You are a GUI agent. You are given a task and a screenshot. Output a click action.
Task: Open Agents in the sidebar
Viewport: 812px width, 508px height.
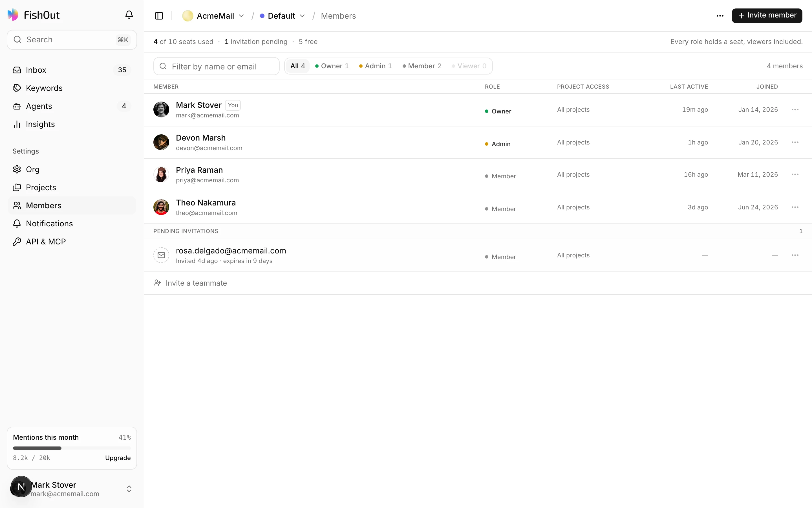(x=72, y=106)
